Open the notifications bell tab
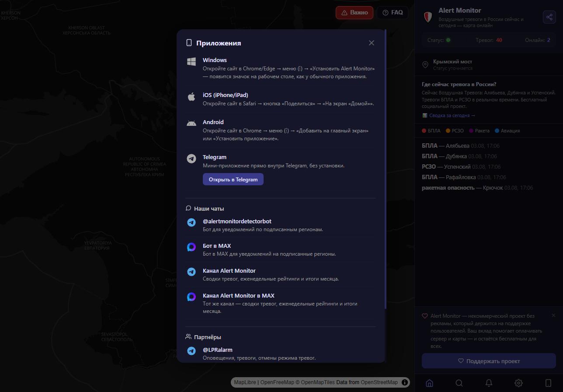This screenshot has width=563, height=392. 489,383
